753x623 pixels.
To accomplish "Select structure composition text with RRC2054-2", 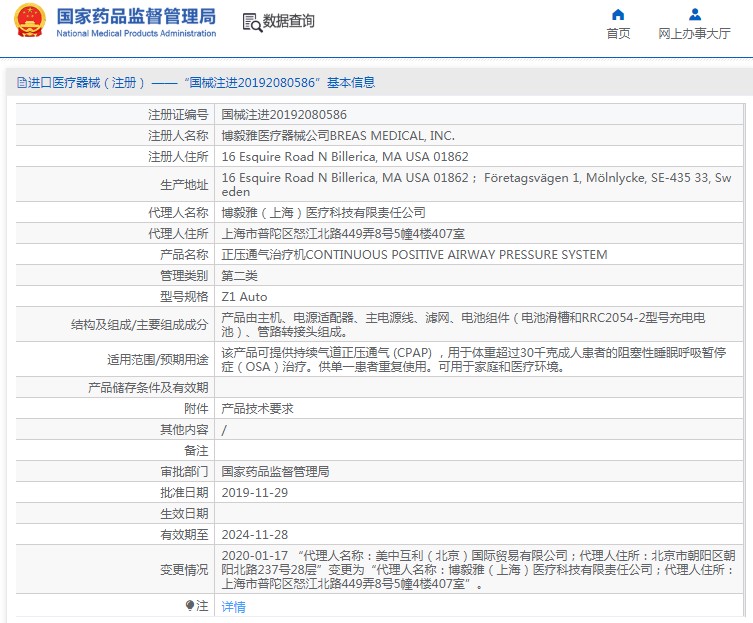I will click(463, 325).
